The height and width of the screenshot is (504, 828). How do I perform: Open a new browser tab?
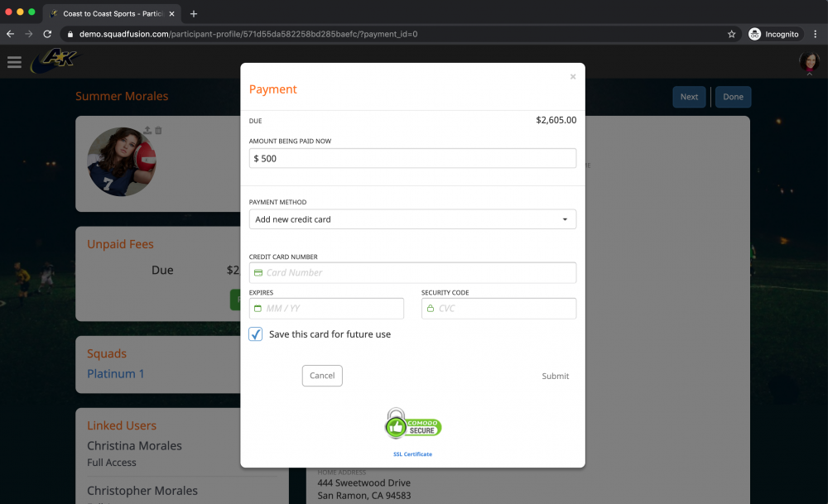[194, 13]
